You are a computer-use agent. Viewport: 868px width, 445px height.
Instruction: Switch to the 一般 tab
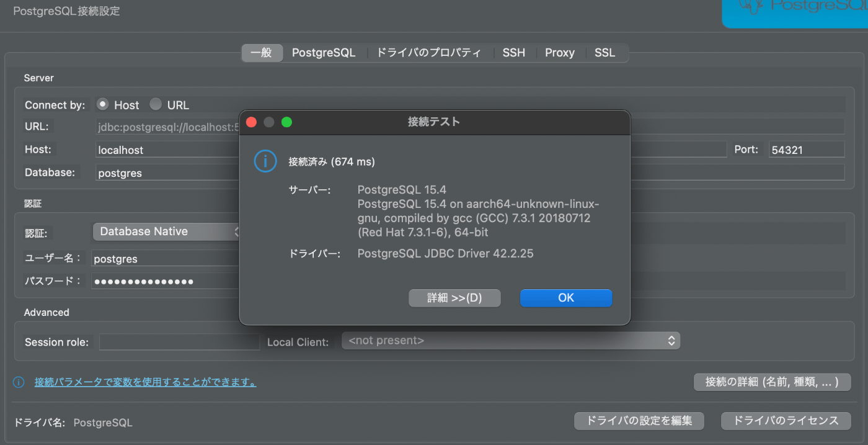coord(262,53)
